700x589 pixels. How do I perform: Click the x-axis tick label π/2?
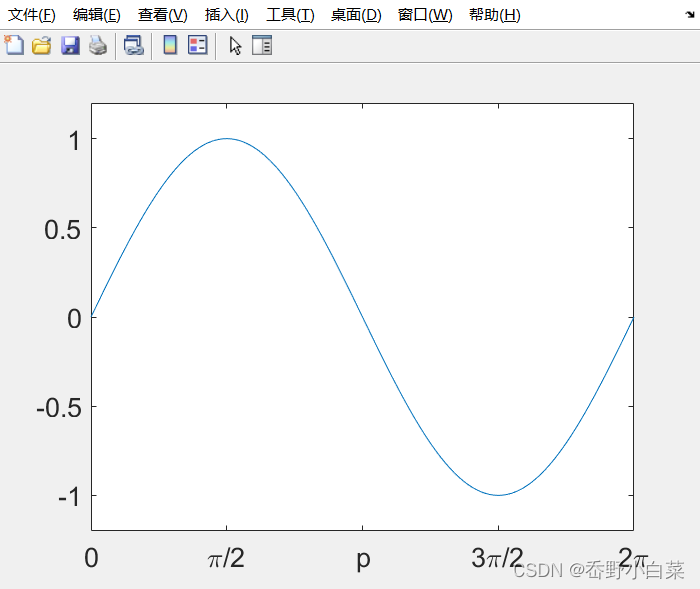pyautogui.click(x=226, y=558)
